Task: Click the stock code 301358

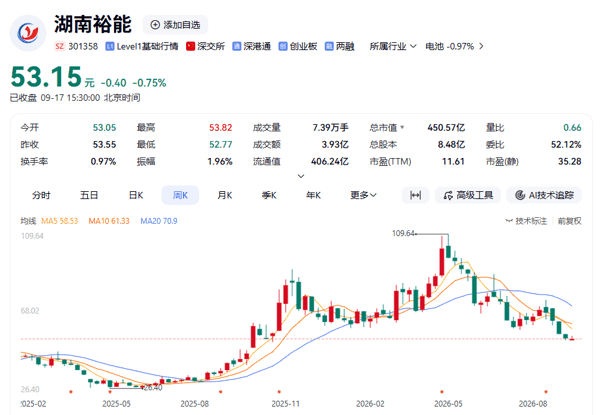Action: (x=83, y=46)
